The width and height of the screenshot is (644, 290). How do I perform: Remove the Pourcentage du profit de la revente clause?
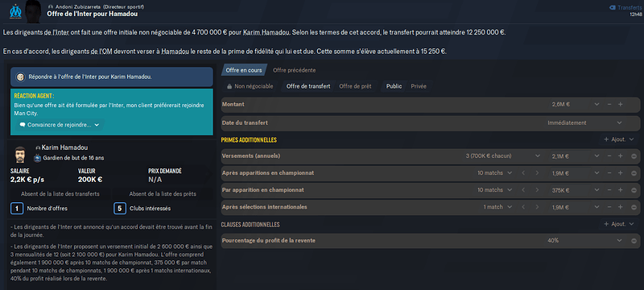(x=634, y=241)
